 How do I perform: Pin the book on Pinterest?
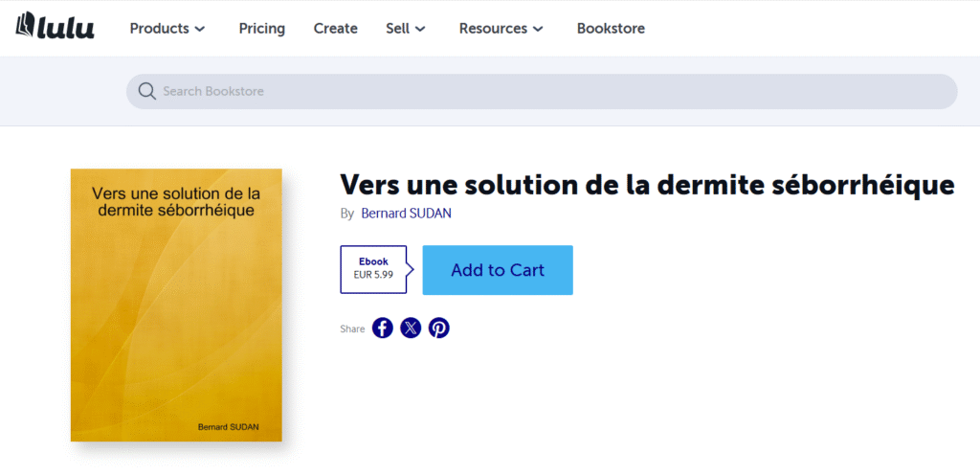tap(438, 328)
